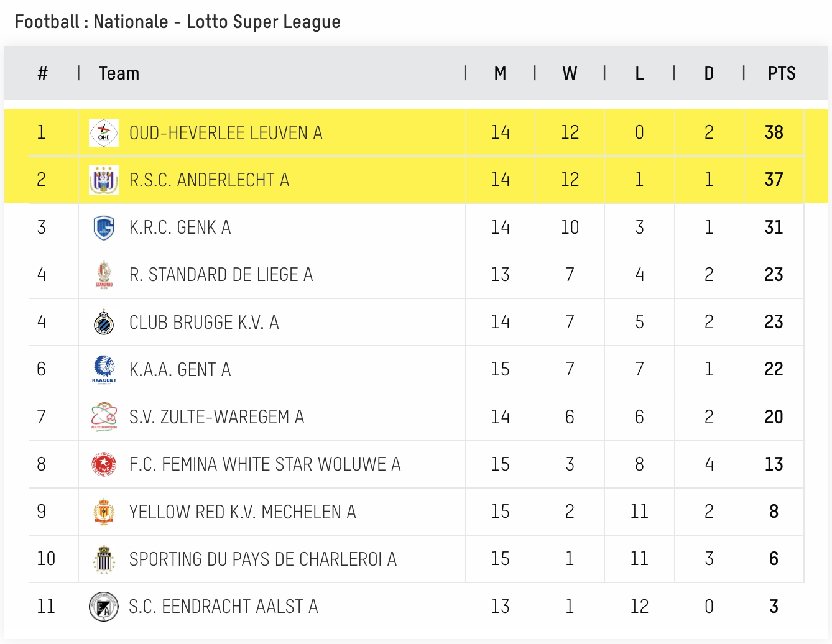
Task: Open OUD-HEVERLEE LEUVEN A team name
Action: pos(226,133)
